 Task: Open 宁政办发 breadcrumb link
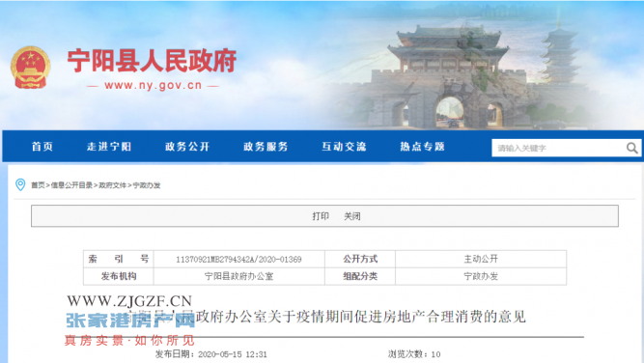(x=146, y=185)
